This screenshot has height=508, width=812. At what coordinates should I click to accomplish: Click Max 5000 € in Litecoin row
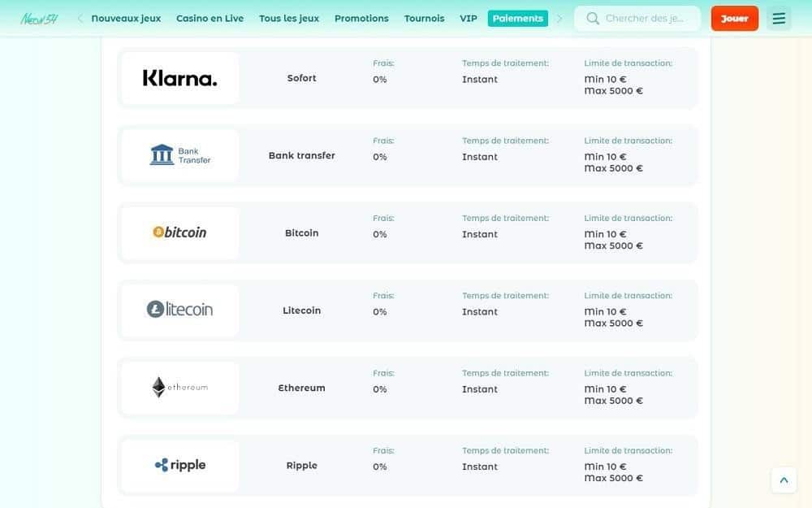614,323
